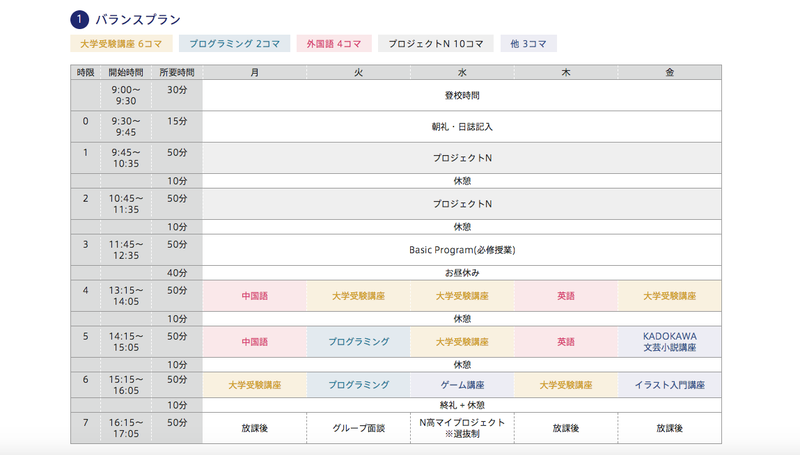The width and height of the screenshot is (800, 455).
Task: Click the バランスプラン heading
Action: point(138,18)
